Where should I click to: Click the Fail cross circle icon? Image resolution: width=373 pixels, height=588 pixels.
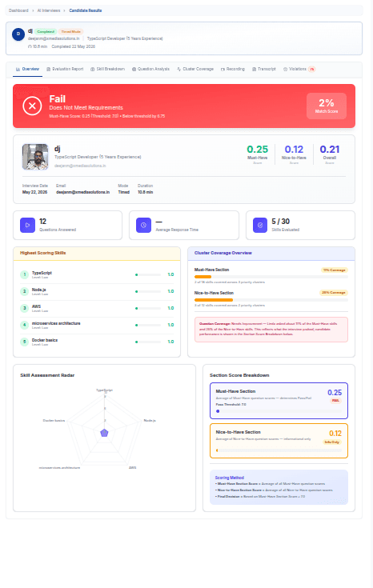point(32,106)
